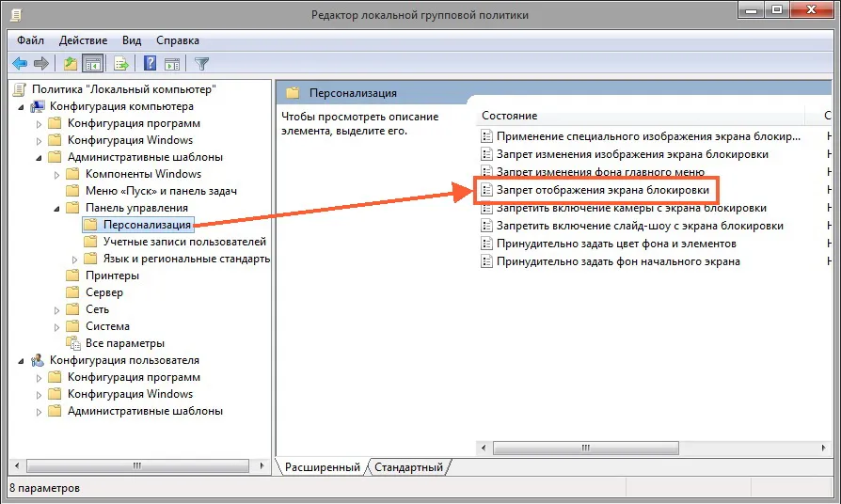Screen dimensions: 841x504
Task: Click the icon of 'Запретить включение слайд-шоу'
Action: [x=486, y=226]
